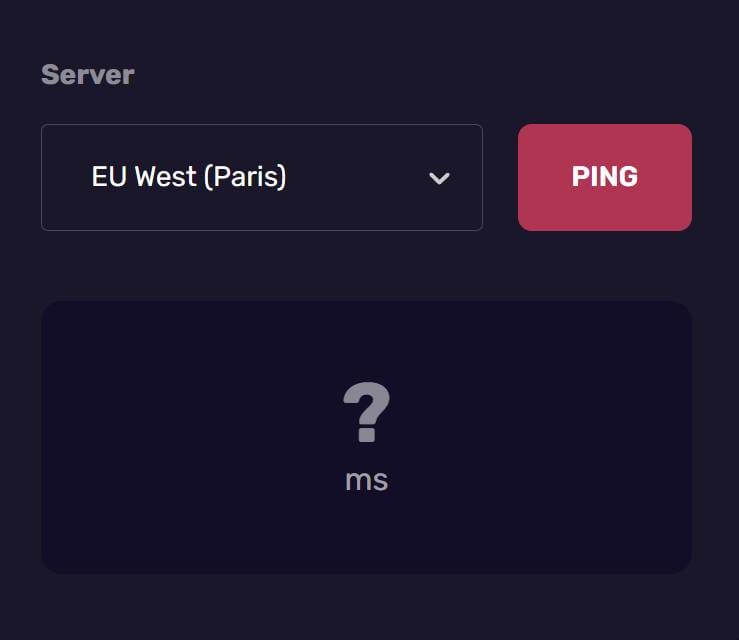Image resolution: width=739 pixels, height=640 pixels.
Task: Click the question mark ping placeholder
Action: [366, 414]
